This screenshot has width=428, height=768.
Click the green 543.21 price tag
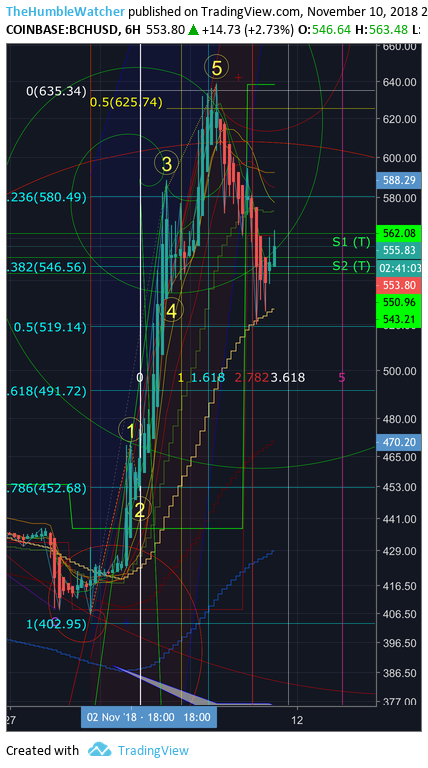click(x=399, y=319)
